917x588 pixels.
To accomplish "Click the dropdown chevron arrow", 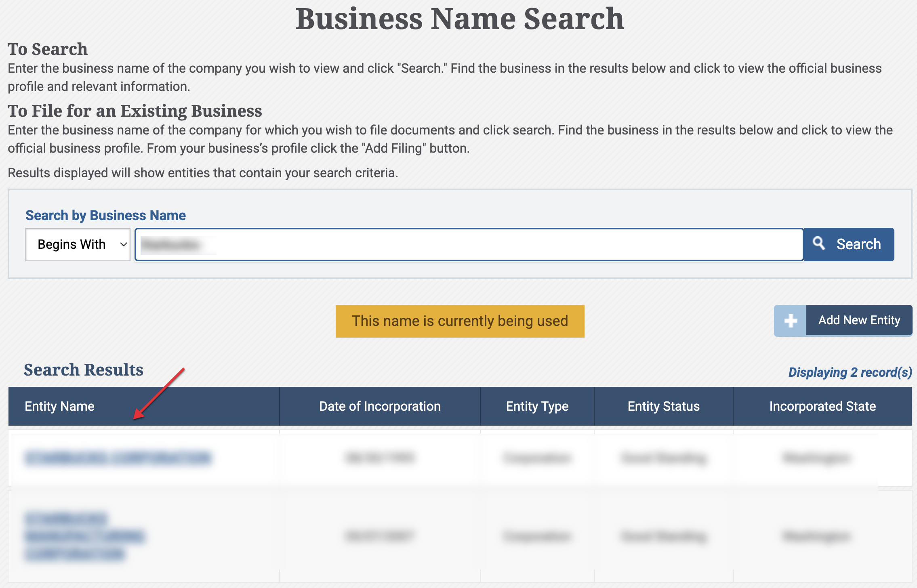I will point(124,244).
